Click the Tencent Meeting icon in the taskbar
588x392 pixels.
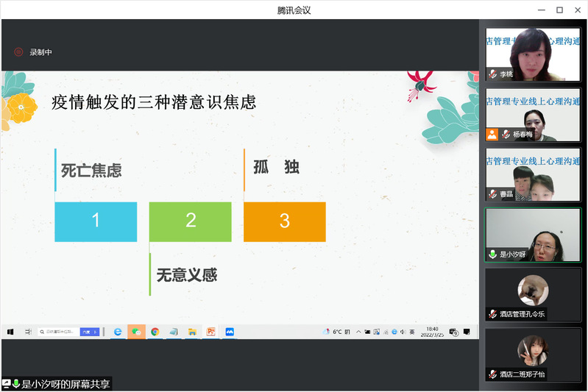(230, 332)
